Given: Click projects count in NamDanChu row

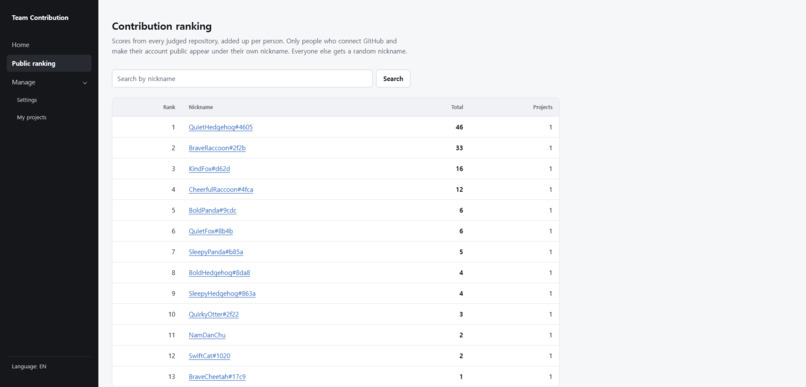Looking at the screenshot, I should click(x=551, y=336).
